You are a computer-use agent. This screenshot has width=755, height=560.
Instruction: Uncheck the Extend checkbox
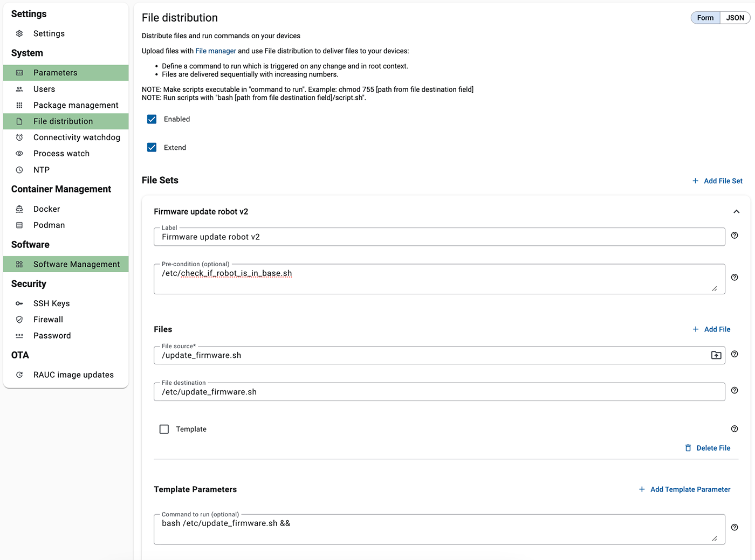pyautogui.click(x=152, y=147)
